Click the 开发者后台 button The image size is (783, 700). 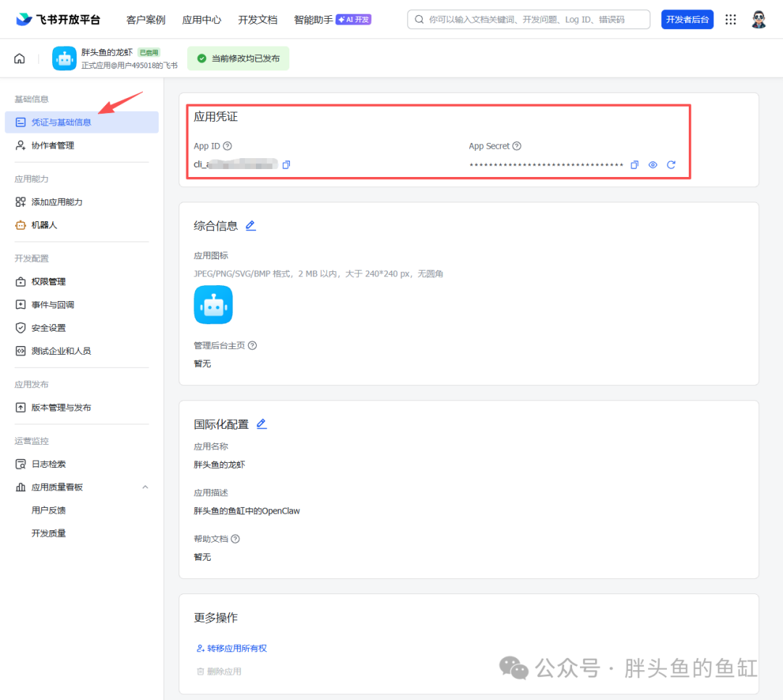(687, 20)
